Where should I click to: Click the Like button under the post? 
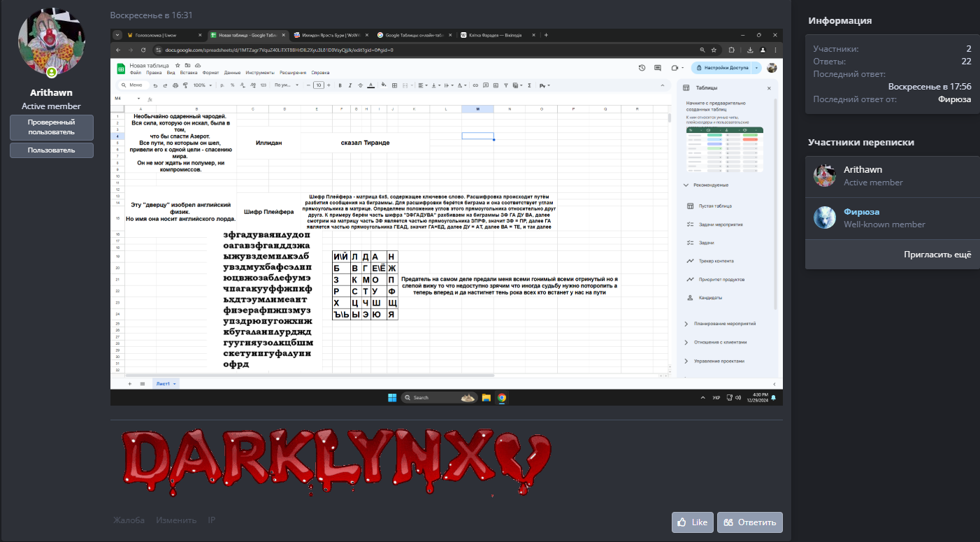coord(692,522)
